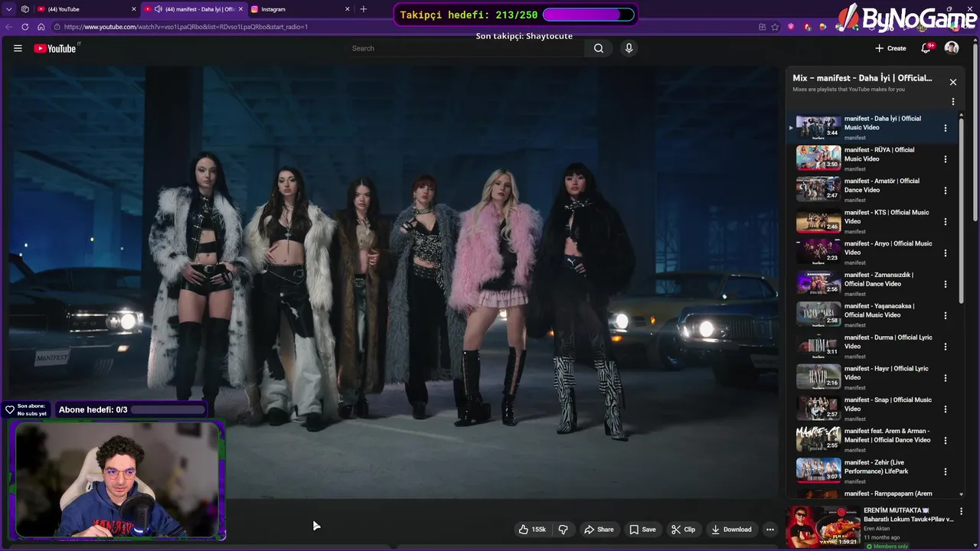Close the first YouTube tab
The width and height of the screenshot is (980, 551).
[x=134, y=9]
